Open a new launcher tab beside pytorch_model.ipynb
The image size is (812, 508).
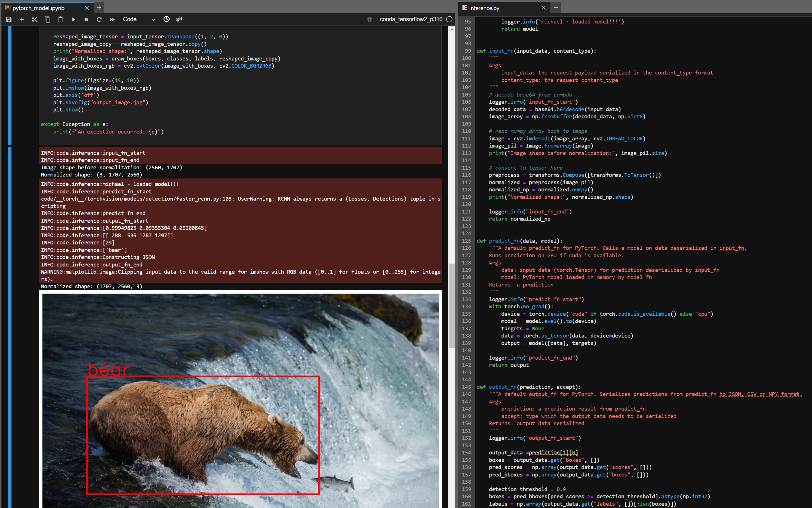tap(99, 8)
